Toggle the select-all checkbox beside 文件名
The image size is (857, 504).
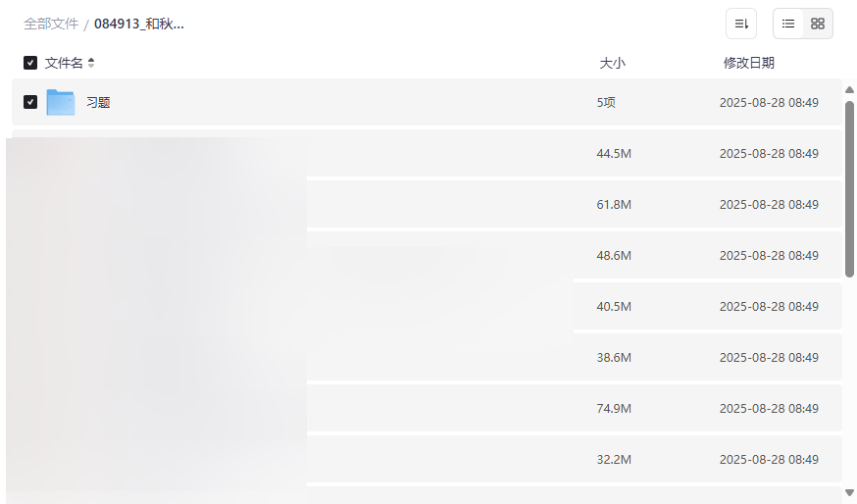(x=30, y=63)
